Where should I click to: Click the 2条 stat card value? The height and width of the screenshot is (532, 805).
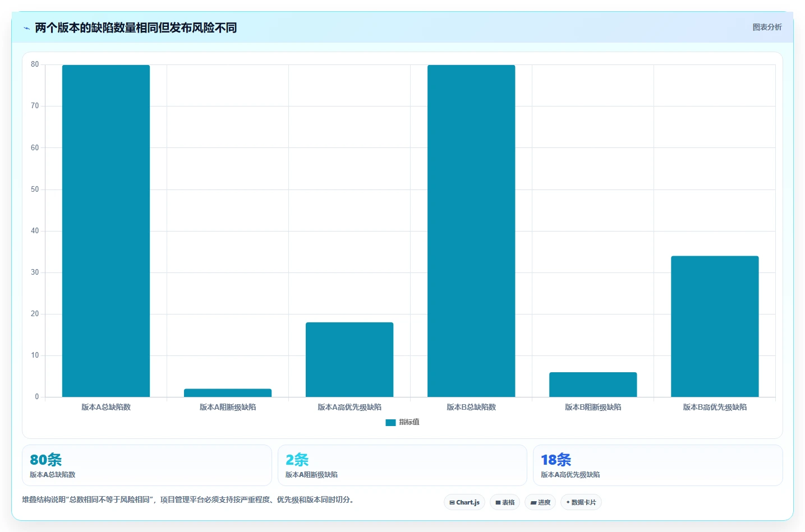(x=297, y=460)
